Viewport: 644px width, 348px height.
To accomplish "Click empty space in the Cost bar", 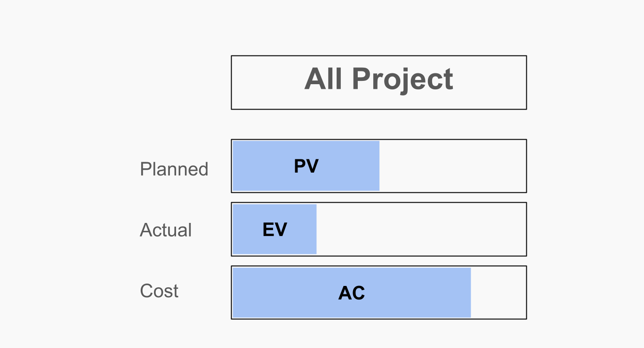I will (x=498, y=293).
